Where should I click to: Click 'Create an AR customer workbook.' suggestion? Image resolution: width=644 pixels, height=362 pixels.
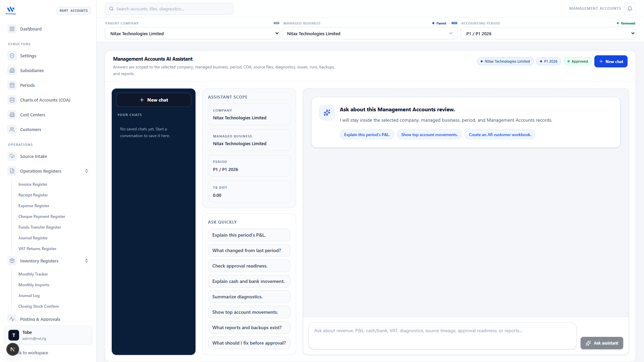click(500, 135)
